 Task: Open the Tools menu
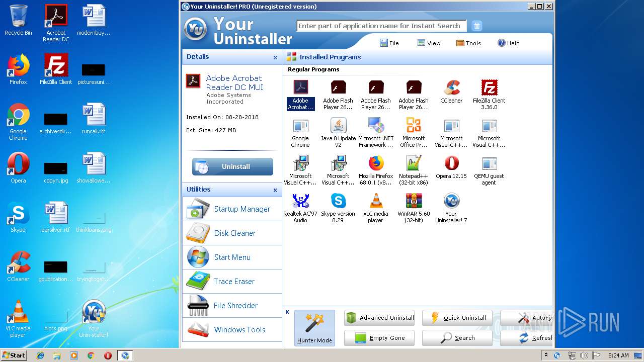pyautogui.click(x=468, y=43)
